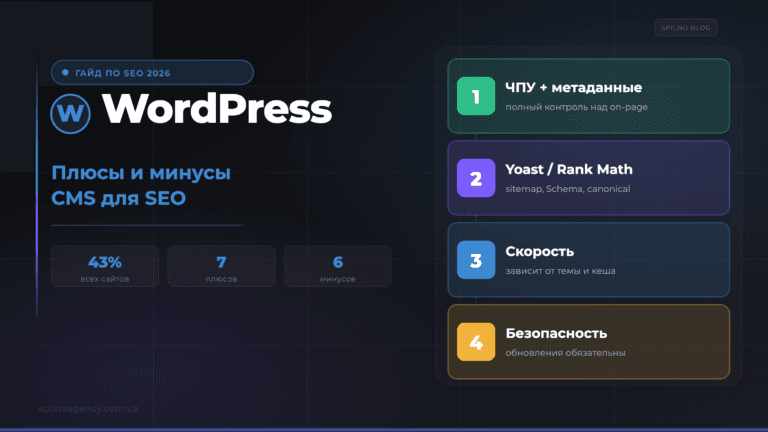Click the orange number 4 badge

(x=476, y=342)
